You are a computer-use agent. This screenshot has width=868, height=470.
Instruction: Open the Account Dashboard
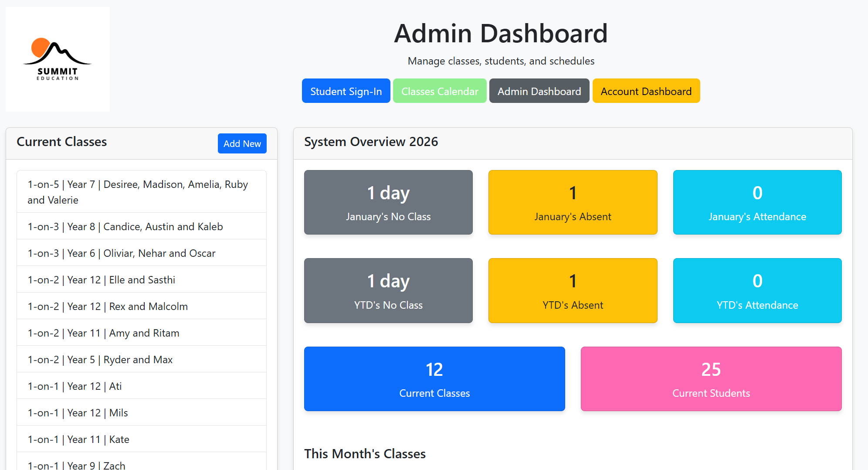point(646,91)
